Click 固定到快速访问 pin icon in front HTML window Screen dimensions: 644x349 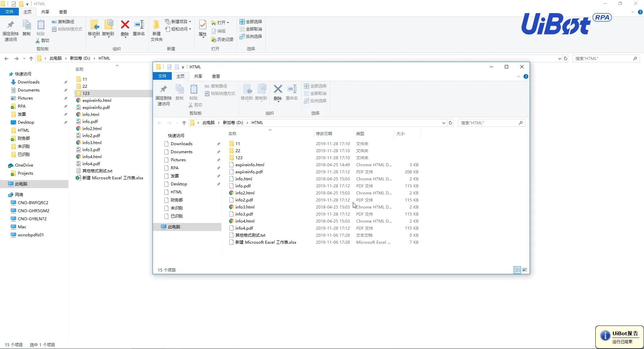[164, 89]
